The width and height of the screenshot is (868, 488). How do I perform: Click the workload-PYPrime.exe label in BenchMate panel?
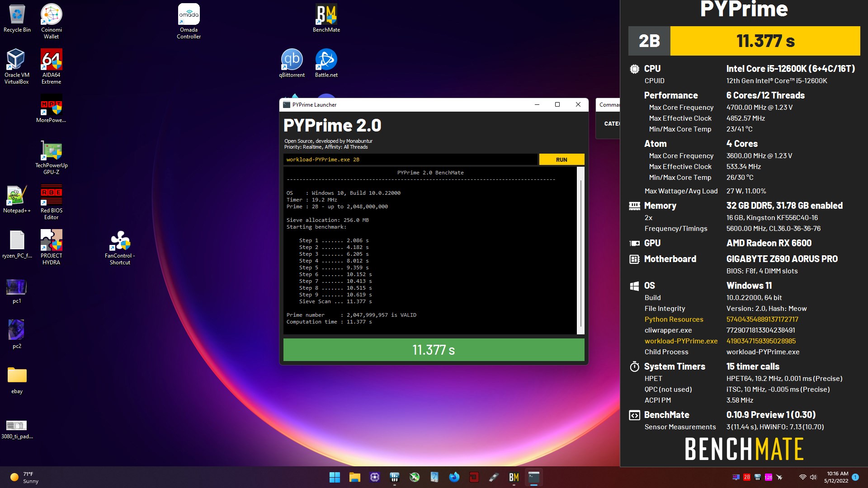click(x=681, y=341)
